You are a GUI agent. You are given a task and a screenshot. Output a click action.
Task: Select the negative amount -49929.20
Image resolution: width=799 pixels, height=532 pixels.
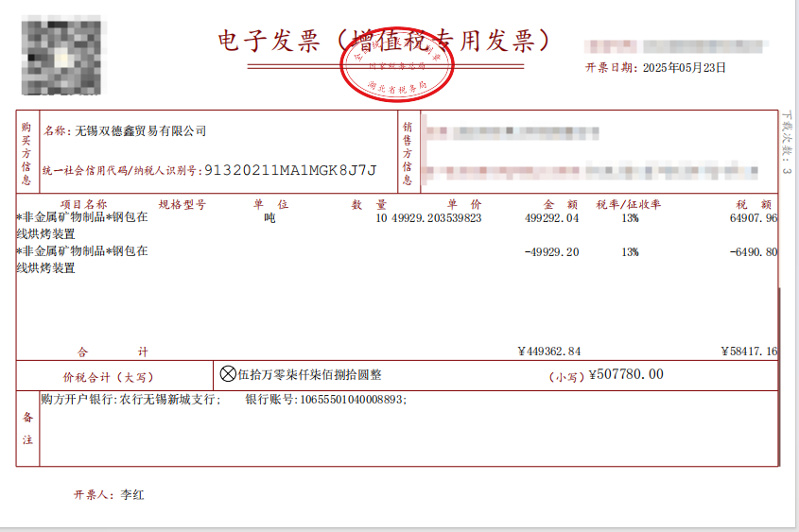(x=552, y=252)
